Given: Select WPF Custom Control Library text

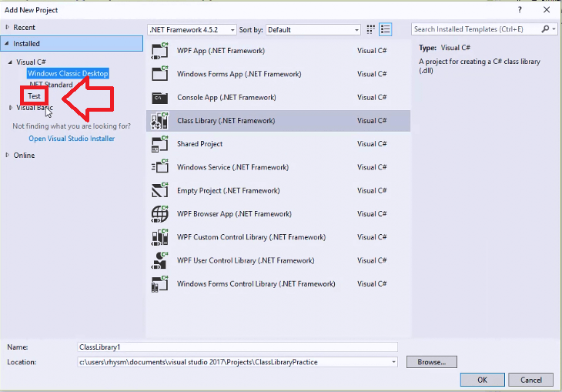Looking at the screenshot, I should tap(251, 237).
